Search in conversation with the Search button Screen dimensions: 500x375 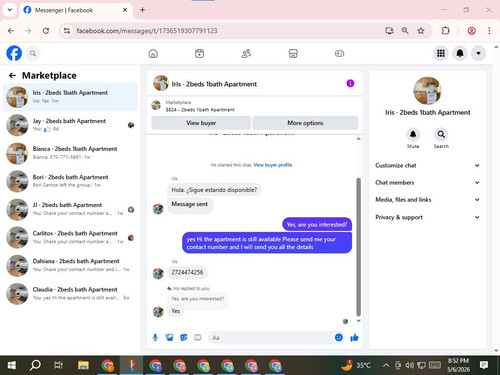pyautogui.click(x=441, y=134)
